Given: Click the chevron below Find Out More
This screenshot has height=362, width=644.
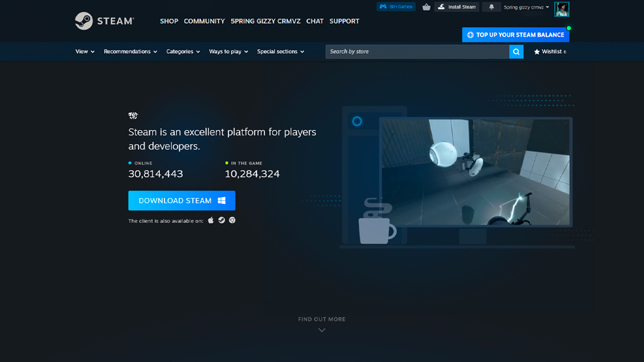Looking at the screenshot, I should click(322, 330).
